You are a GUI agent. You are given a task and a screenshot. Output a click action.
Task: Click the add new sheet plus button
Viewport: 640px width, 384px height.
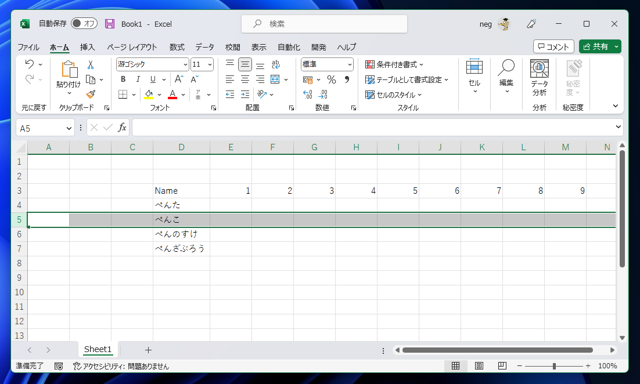148,350
